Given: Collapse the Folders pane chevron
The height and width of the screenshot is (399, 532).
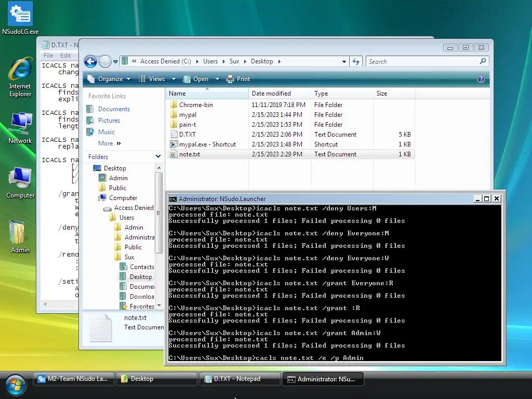Looking at the screenshot, I should point(158,156).
